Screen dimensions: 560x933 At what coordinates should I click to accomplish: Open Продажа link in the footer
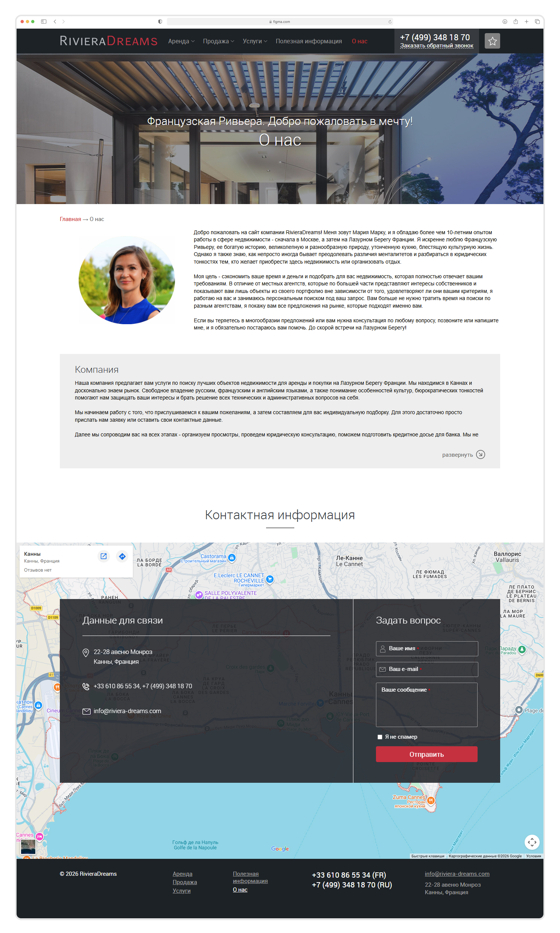[x=185, y=882]
